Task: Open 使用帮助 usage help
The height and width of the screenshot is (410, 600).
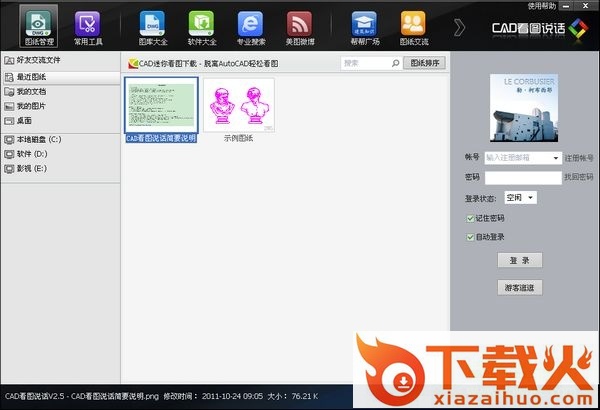Action: tap(541, 6)
